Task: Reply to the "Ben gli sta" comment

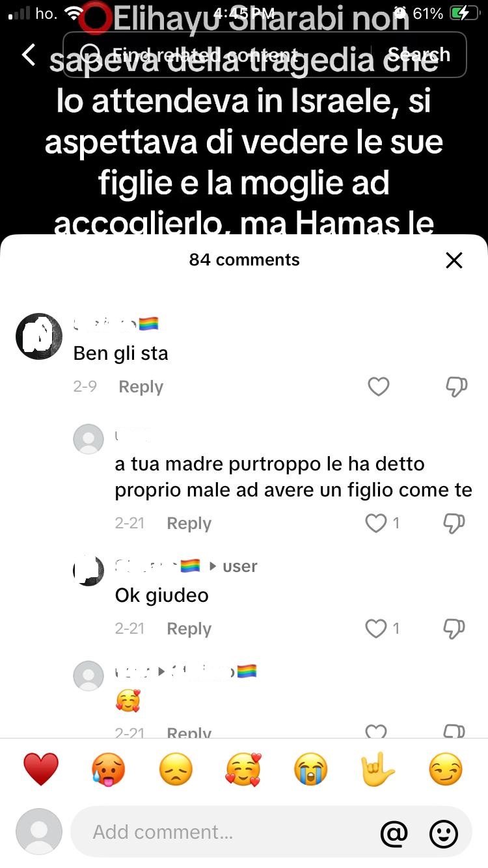Action: pos(141,387)
